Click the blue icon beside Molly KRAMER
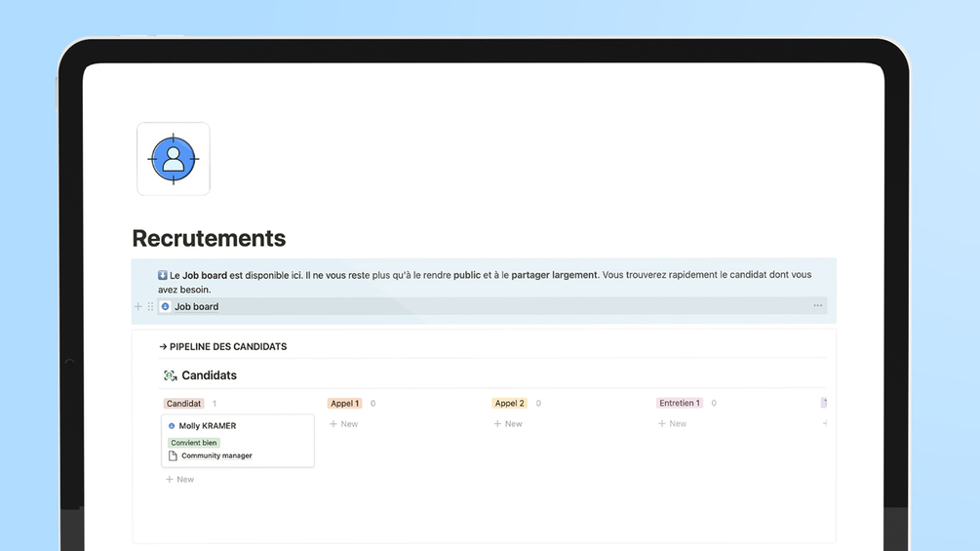Screen dimensions: 980x551 [172, 426]
